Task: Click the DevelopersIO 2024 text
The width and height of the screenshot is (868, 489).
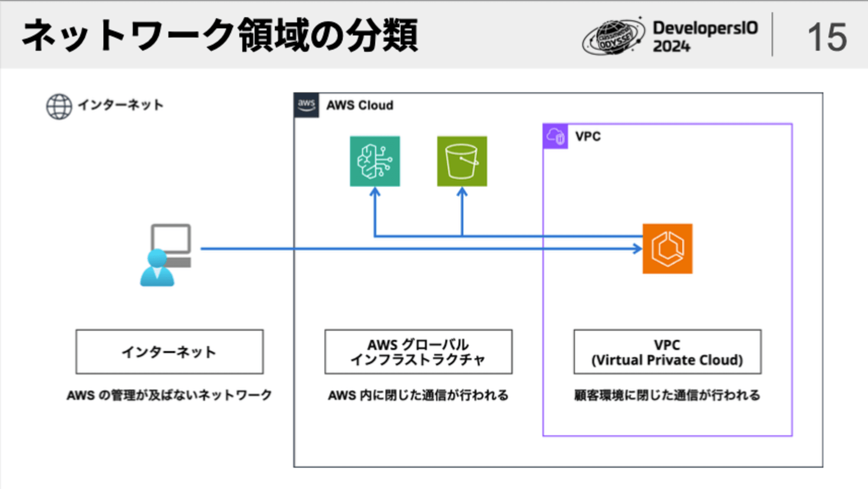Action: pos(705,37)
